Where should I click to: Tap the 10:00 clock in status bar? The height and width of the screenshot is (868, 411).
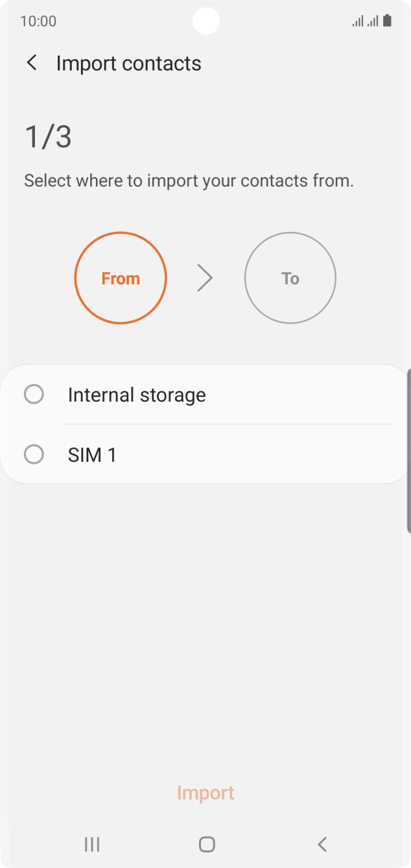click(x=38, y=21)
